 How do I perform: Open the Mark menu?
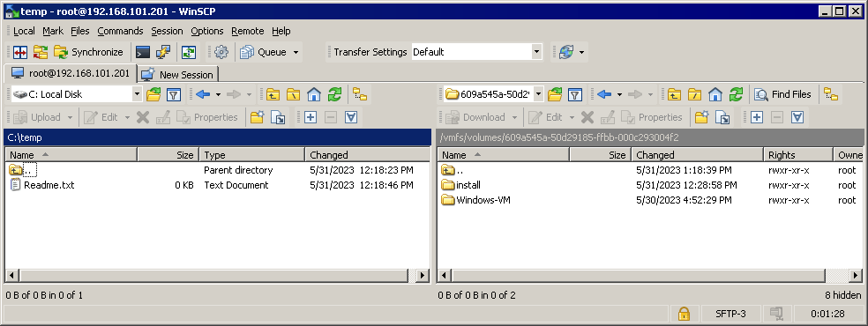(53, 31)
